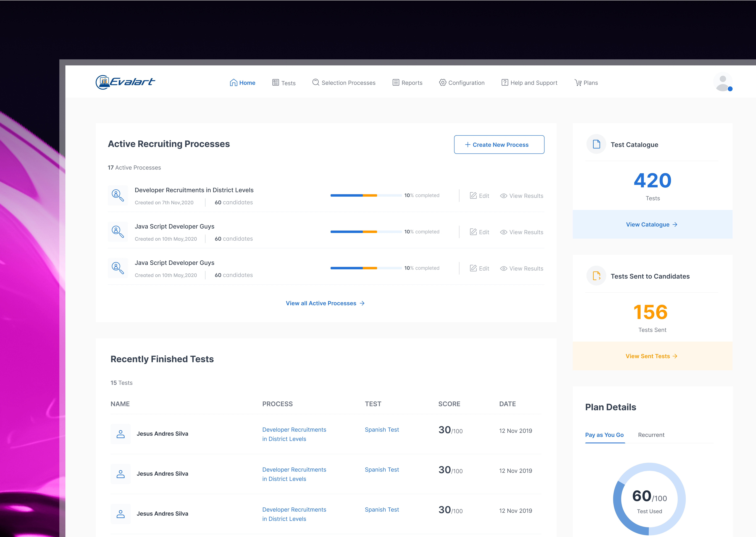
Task: View Results for the last Java Script process
Action: 522,268
